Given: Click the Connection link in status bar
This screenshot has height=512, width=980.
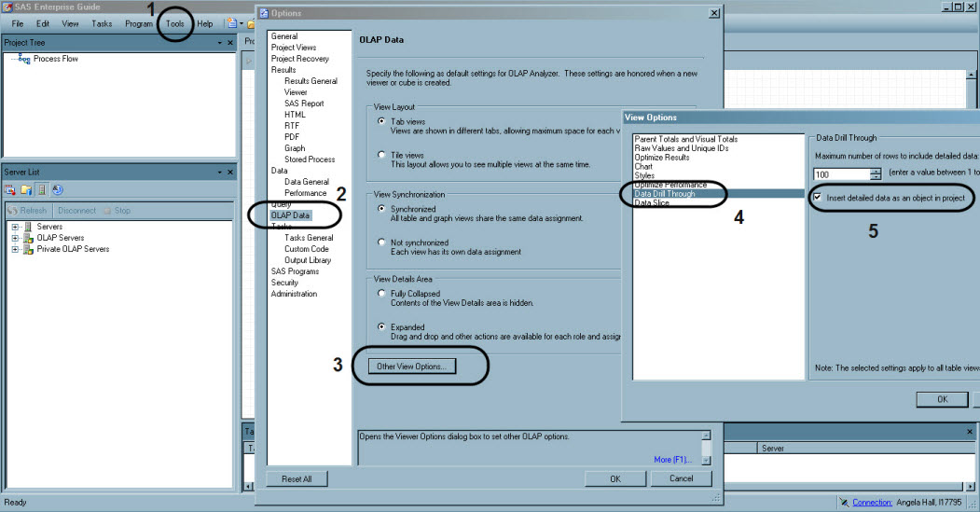Looking at the screenshot, I should 872,502.
